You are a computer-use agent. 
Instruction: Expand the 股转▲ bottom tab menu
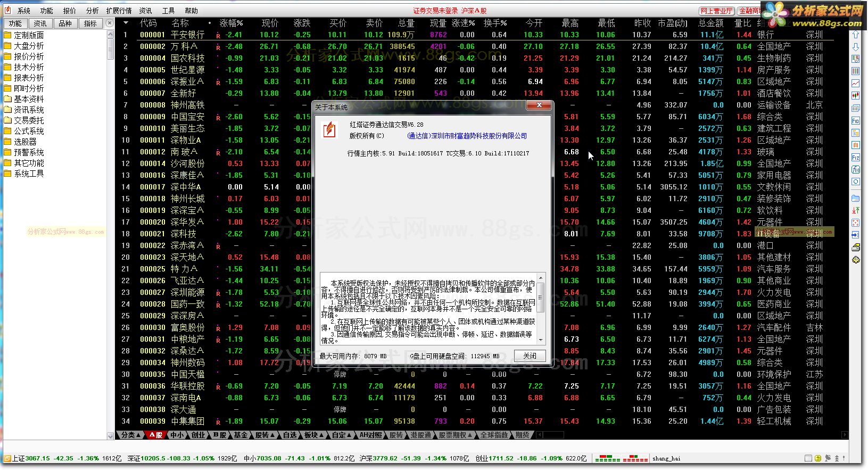click(264, 435)
